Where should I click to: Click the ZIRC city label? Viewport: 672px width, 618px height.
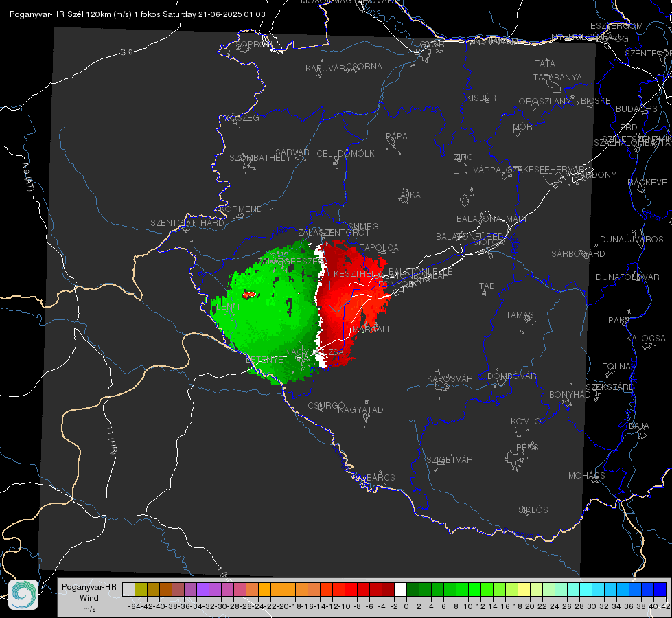pyautogui.click(x=463, y=157)
